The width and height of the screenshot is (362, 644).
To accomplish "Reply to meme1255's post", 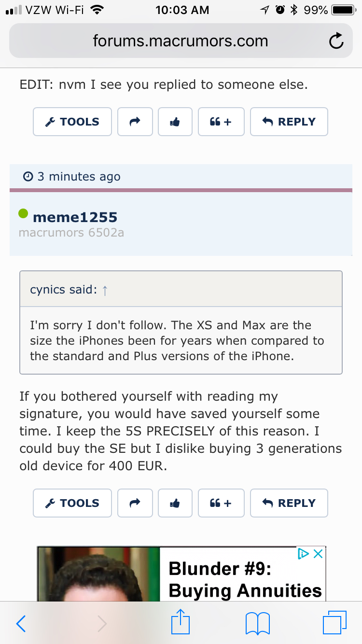I will (289, 503).
